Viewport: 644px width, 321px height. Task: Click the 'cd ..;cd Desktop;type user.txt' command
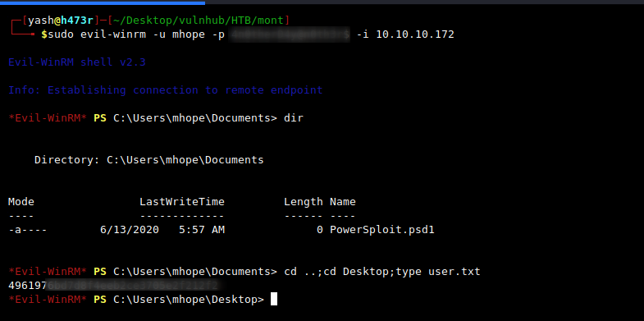click(382, 272)
